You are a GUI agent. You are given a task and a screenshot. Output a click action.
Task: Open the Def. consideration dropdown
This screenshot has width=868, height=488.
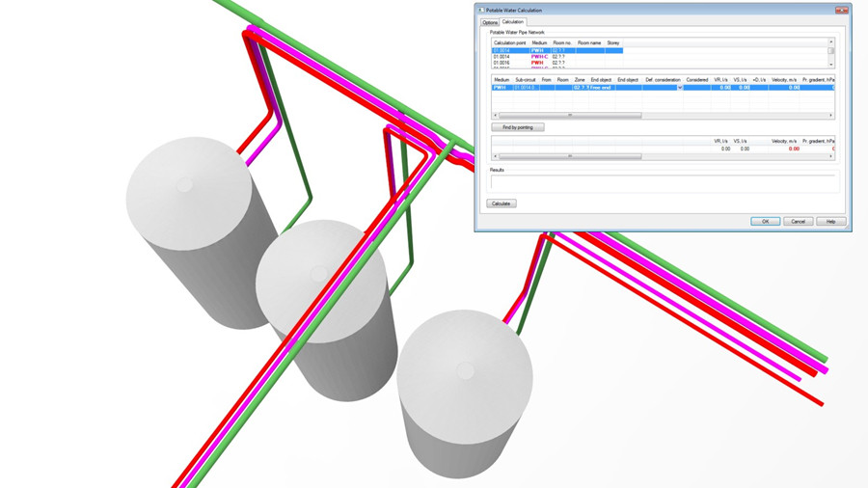(679, 88)
